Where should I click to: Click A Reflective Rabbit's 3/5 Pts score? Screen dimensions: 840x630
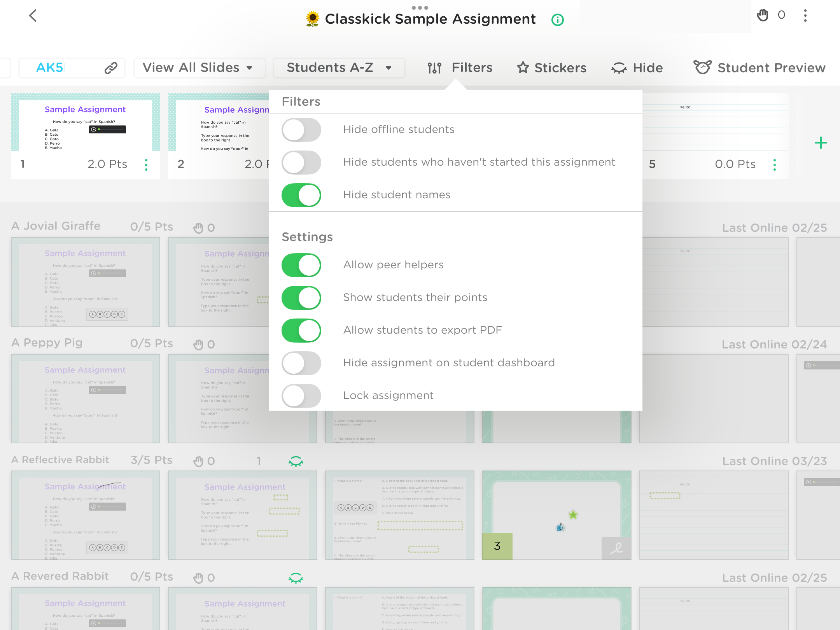click(x=152, y=460)
